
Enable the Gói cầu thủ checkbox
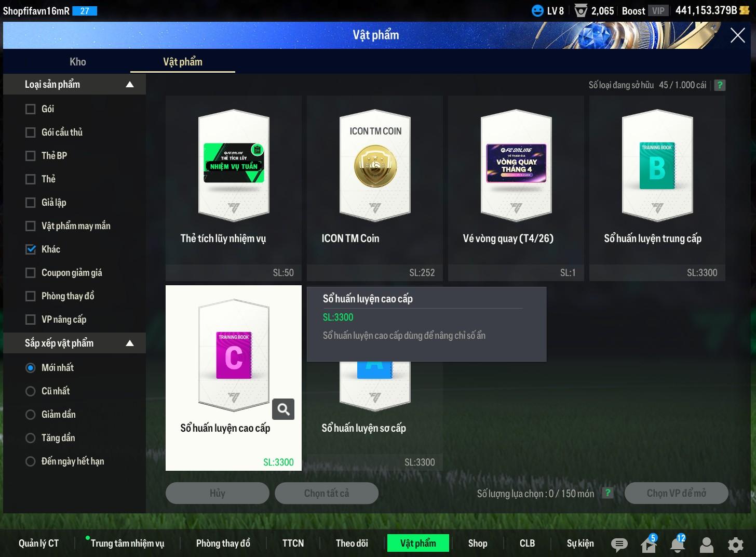tap(31, 132)
